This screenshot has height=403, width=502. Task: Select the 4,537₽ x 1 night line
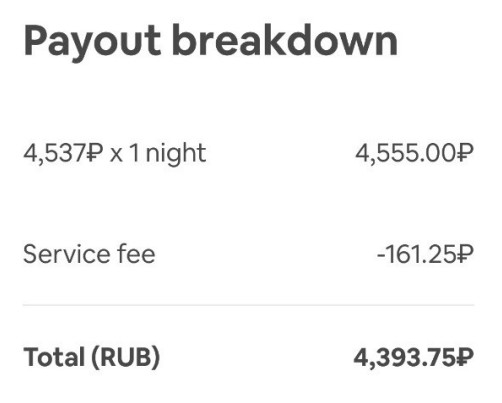click(x=115, y=154)
